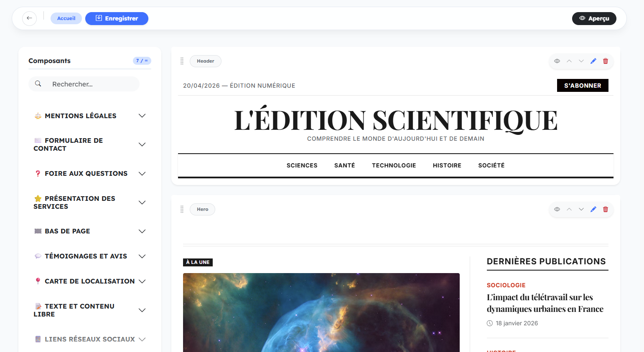Open the Sciences navigation item
The height and width of the screenshot is (352, 644).
302,165
